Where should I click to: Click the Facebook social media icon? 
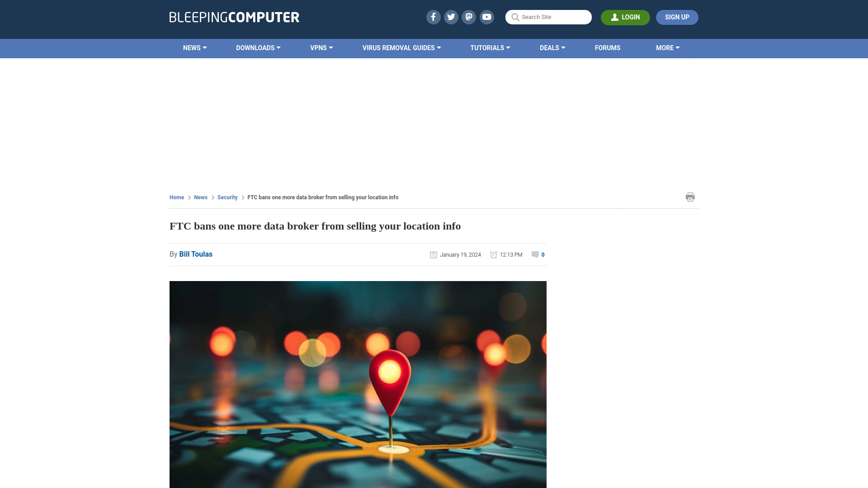point(433,17)
